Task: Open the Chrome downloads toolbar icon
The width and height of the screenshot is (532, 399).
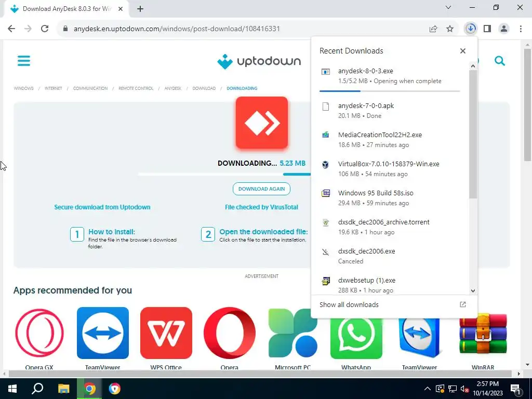Action: (x=470, y=29)
